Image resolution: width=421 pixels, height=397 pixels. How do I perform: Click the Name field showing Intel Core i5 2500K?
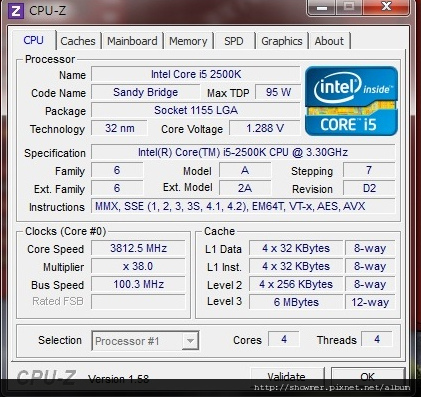(196, 74)
